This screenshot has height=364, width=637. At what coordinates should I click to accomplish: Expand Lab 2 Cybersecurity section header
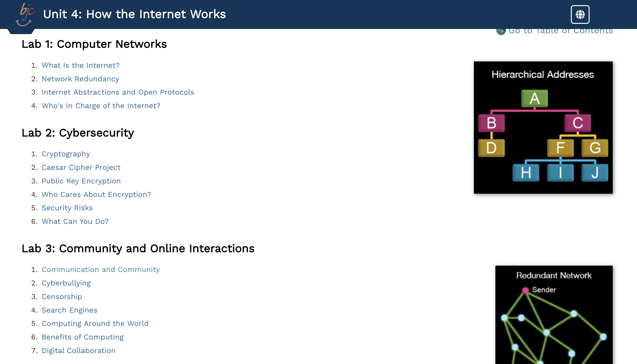click(x=77, y=132)
